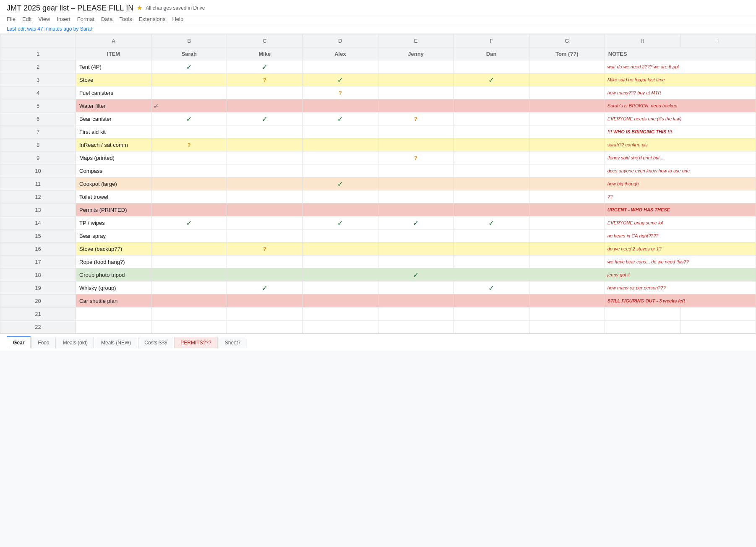Open the Help menu

tap(177, 19)
